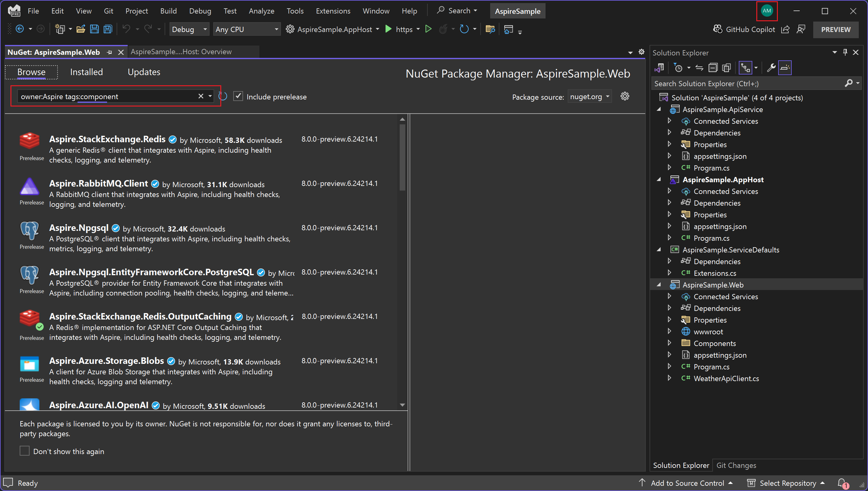Check Don't show this again checkbox

25,451
